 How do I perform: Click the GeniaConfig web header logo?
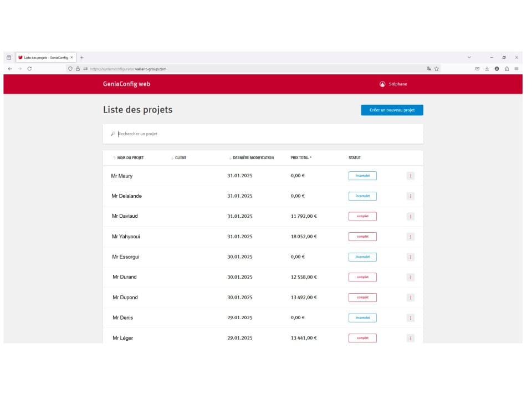[x=126, y=84]
